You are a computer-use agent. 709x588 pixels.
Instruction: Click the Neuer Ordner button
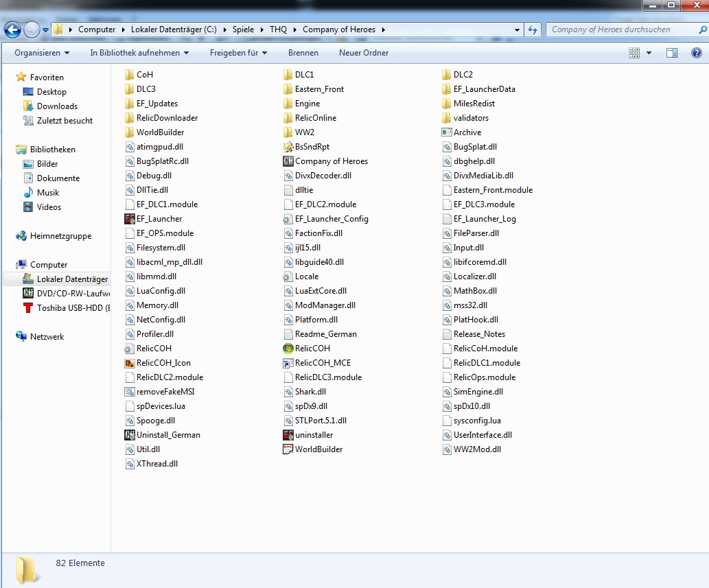(x=364, y=53)
